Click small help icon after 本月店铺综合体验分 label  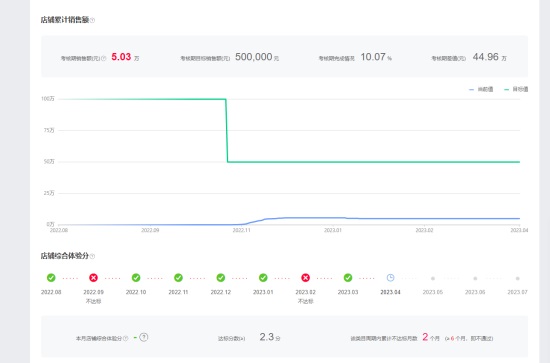(x=126, y=338)
